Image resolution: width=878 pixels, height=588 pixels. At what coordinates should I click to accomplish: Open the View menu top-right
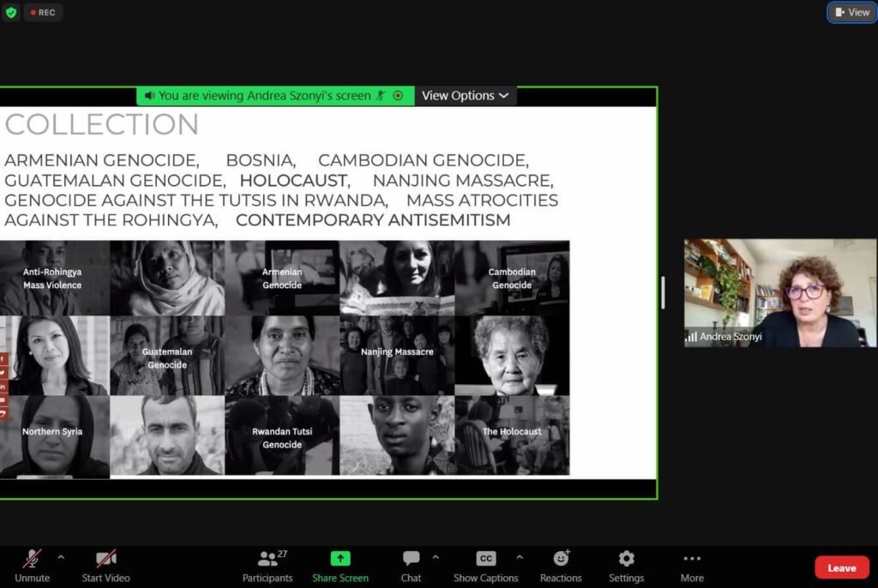click(x=851, y=12)
